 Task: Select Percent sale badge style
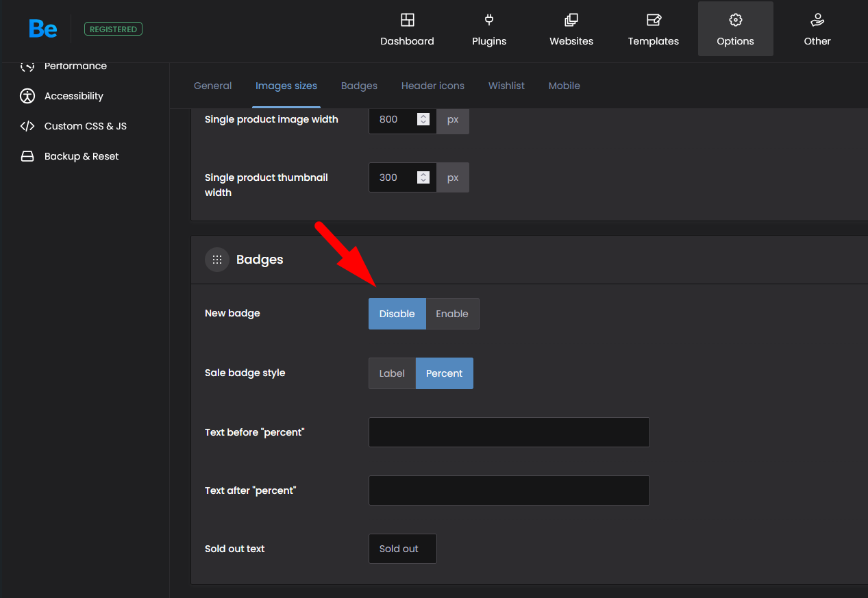coord(444,373)
